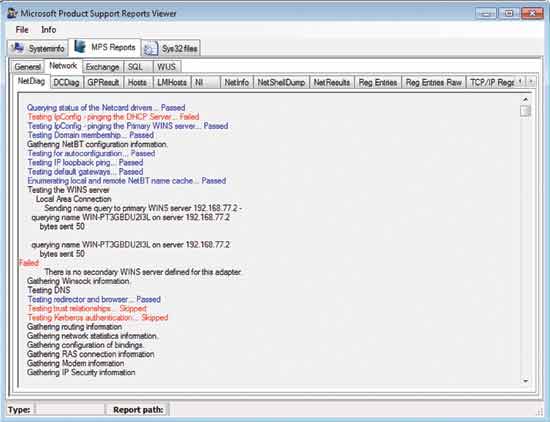The width and height of the screenshot is (550, 422).
Task: Open the NetResults report tab
Action: (332, 82)
